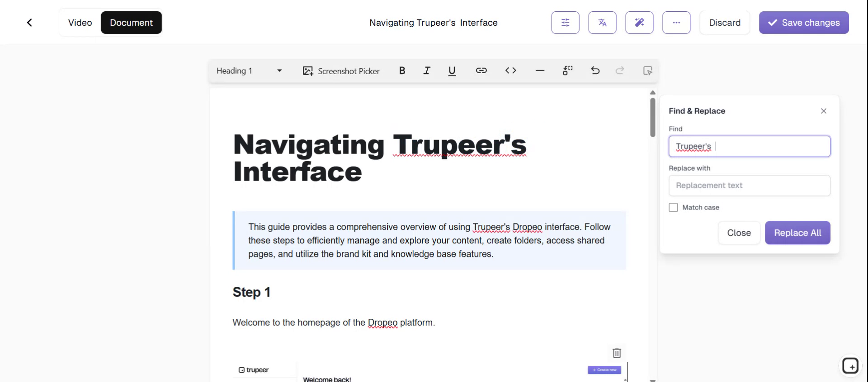Viewport: 868px width, 382px height.
Task: Open the translate language icon
Action: (602, 23)
